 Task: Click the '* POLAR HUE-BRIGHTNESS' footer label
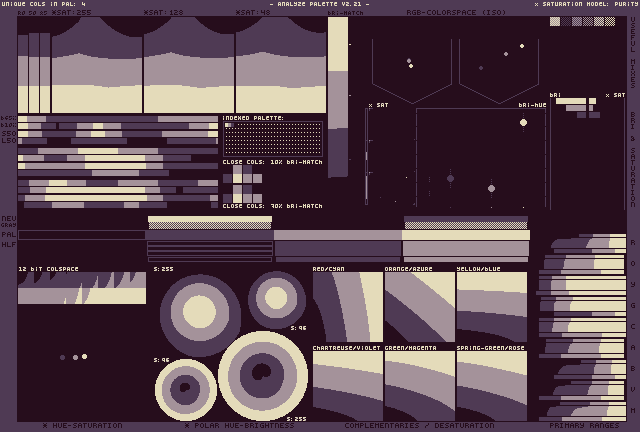click(x=240, y=425)
